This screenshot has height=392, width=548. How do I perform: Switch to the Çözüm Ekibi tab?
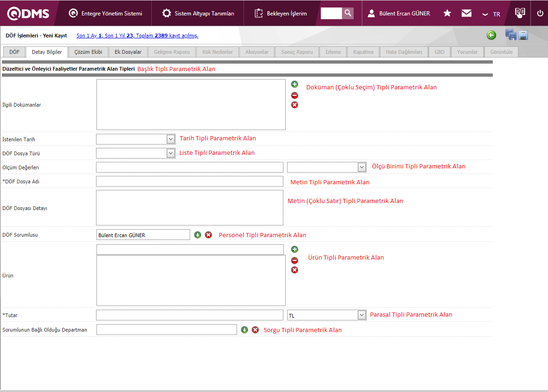pos(88,52)
